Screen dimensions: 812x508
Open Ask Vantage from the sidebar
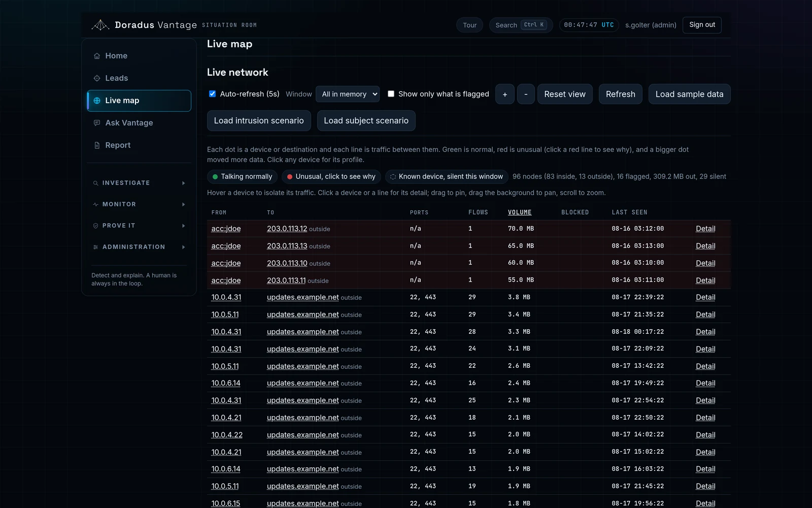tap(139, 123)
